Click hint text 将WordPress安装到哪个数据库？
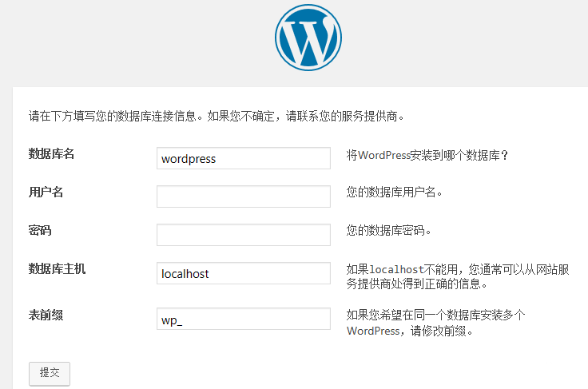This screenshot has height=389, width=588. point(427,155)
